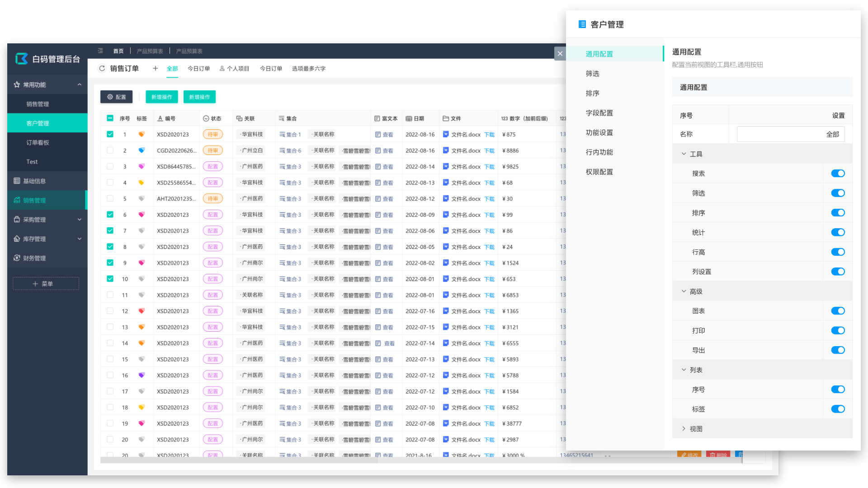This screenshot has width=868, height=488.
Task: Click the 采购管理 cart icon in the sidebar
Action: click(17, 219)
